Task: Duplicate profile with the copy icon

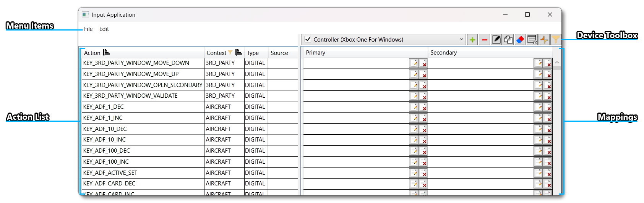Action: [x=508, y=40]
